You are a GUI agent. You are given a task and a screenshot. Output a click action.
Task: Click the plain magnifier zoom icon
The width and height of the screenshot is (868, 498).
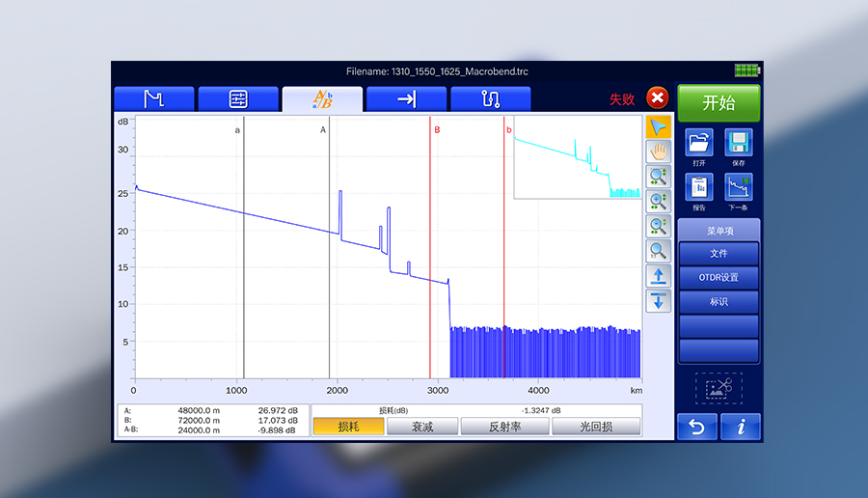tap(658, 251)
